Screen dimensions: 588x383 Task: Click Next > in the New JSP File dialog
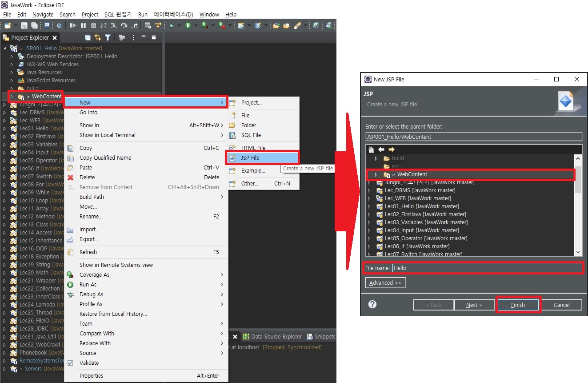(x=474, y=305)
